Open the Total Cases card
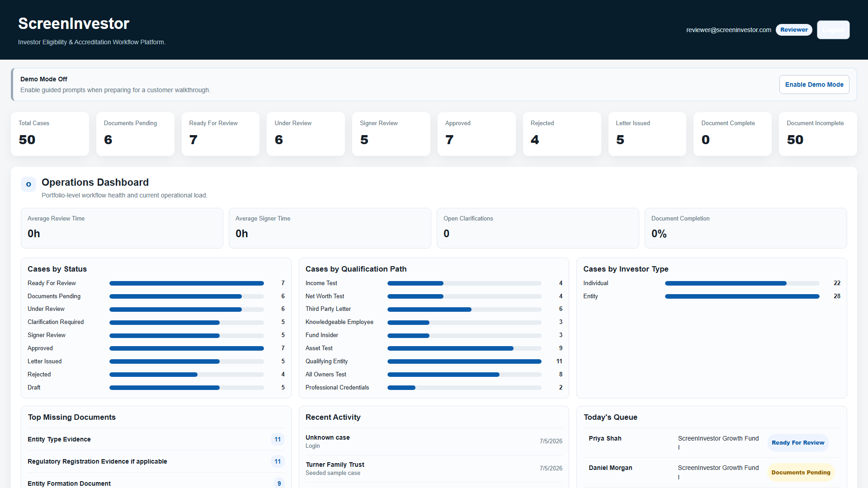 tap(50, 134)
